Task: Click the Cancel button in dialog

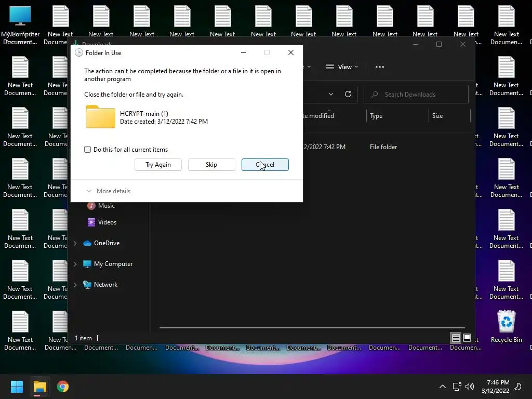Action: [265, 165]
